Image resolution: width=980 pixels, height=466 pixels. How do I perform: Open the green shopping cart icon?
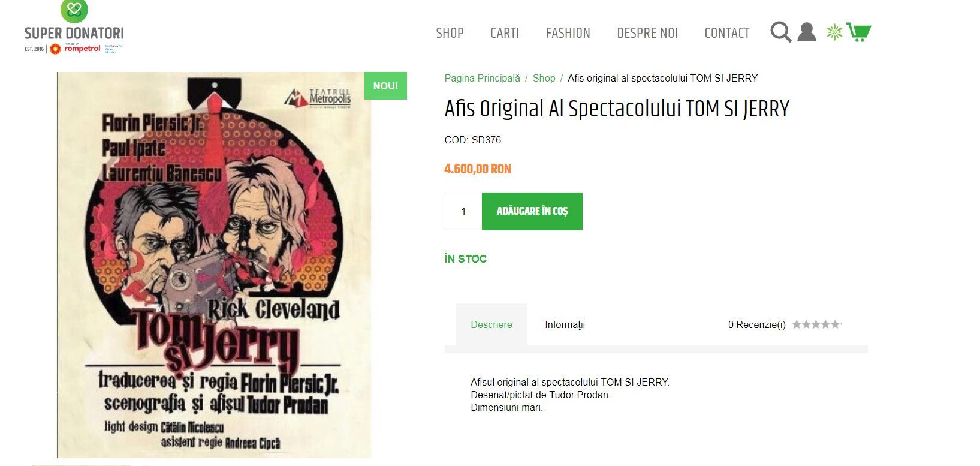(859, 32)
